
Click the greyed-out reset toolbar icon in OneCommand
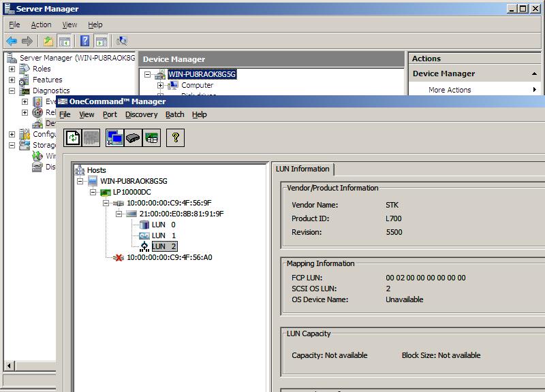[x=91, y=138]
